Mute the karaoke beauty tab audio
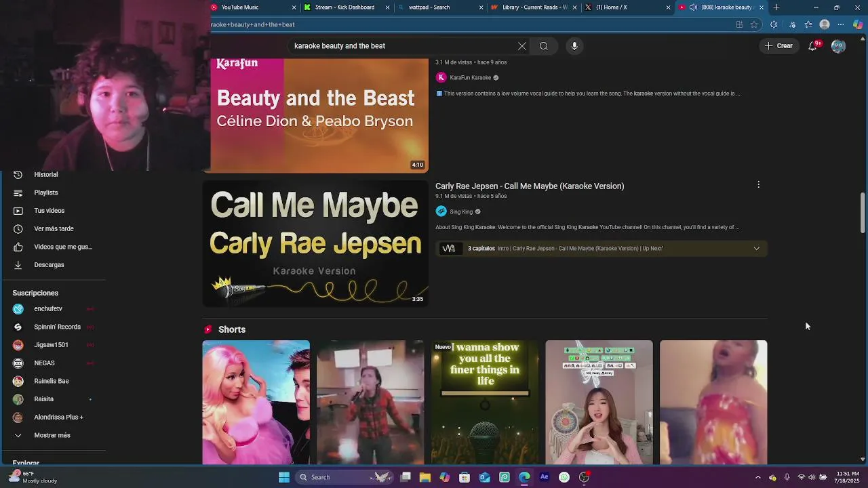Image resolution: width=868 pixels, height=488 pixels. coord(692,7)
